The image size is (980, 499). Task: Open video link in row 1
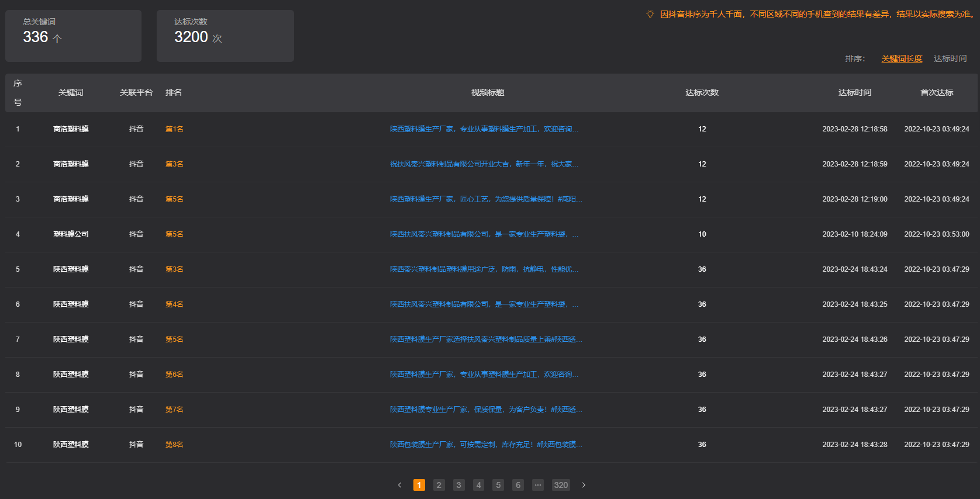click(484, 129)
